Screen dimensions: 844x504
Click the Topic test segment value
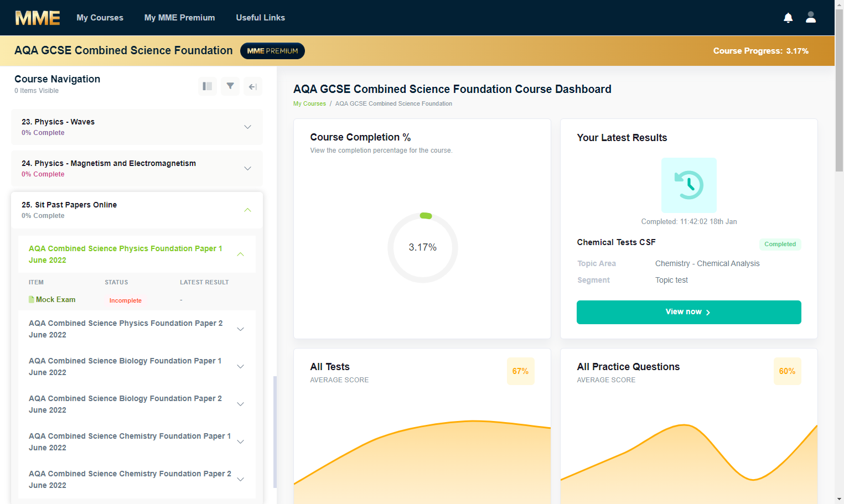671,280
